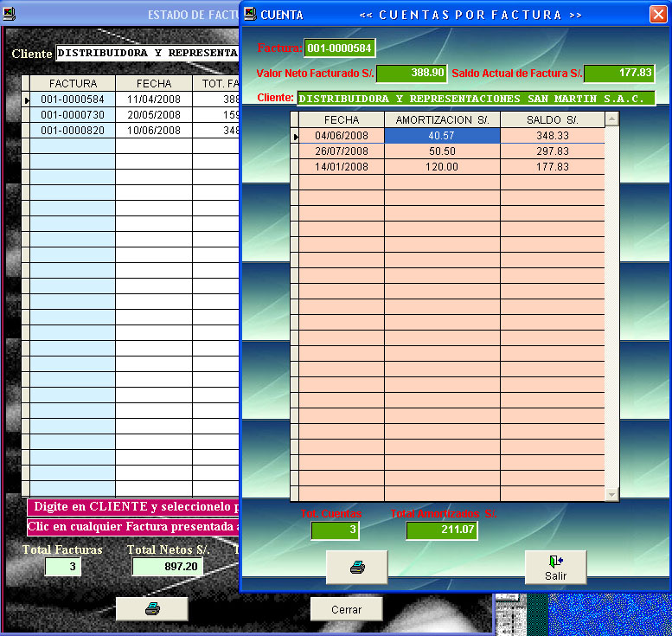Click the AMORTIZACION S/. column header
Image resolution: width=672 pixels, height=636 pixels.
tap(442, 119)
